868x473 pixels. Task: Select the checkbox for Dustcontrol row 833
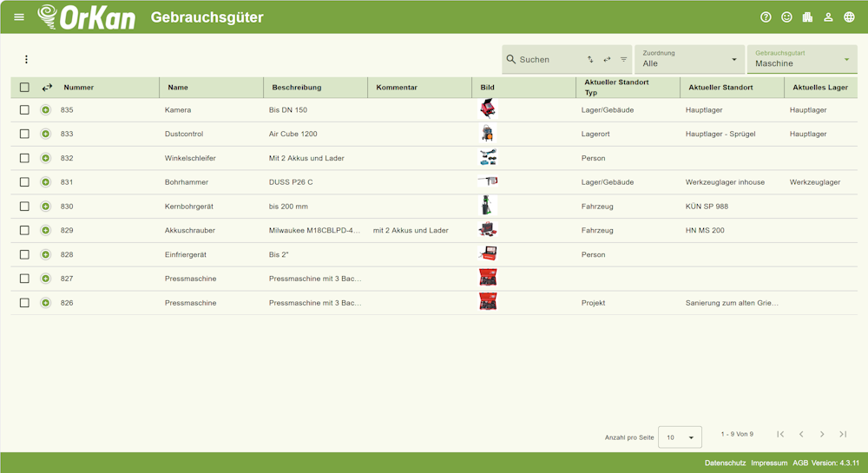pos(24,134)
